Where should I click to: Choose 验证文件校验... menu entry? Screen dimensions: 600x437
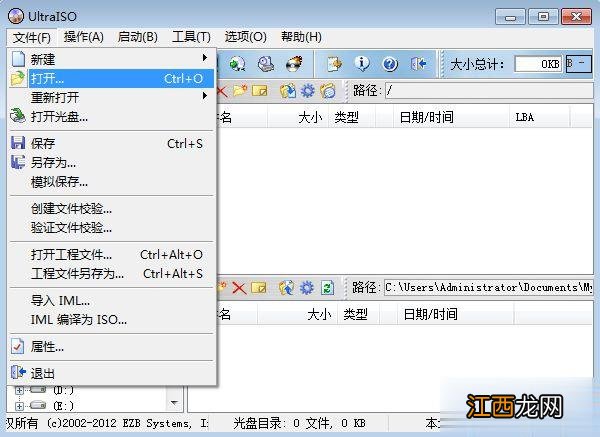[112, 228]
